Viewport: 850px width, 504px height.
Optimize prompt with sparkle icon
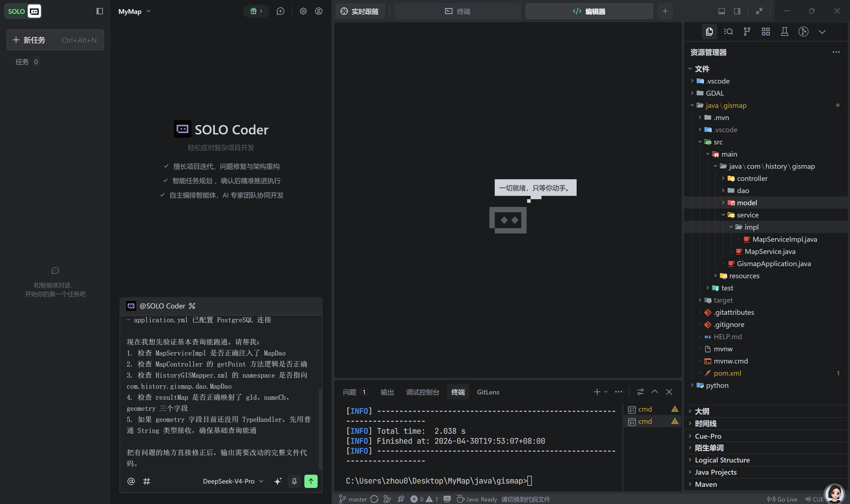click(278, 481)
